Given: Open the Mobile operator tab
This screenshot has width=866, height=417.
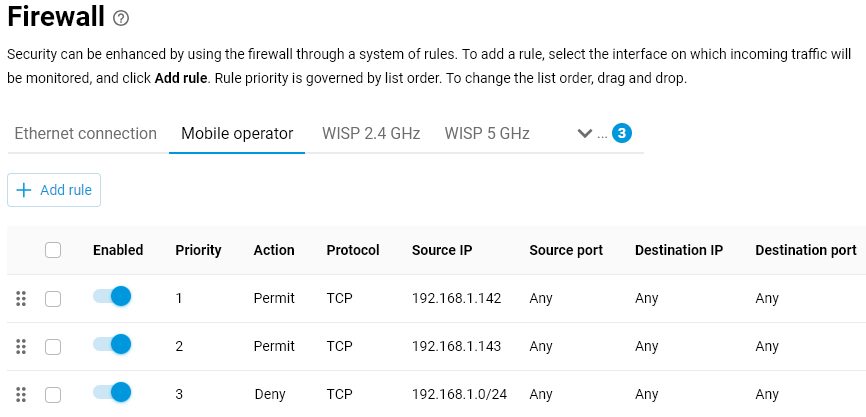Looking at the screenshot, I should click(237, 133).
